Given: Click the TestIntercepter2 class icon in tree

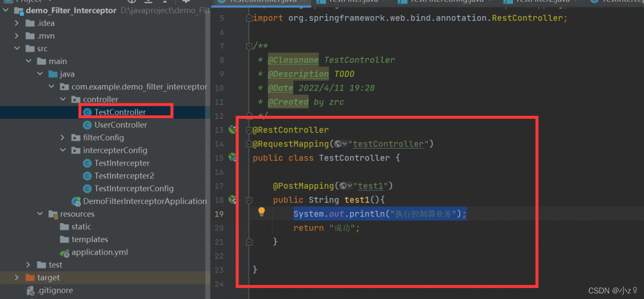Looking at the screenshot, I should 88,176.
